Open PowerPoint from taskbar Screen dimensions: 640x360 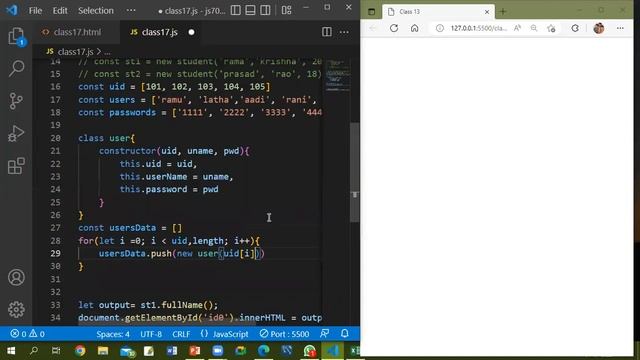coord(195,350)
